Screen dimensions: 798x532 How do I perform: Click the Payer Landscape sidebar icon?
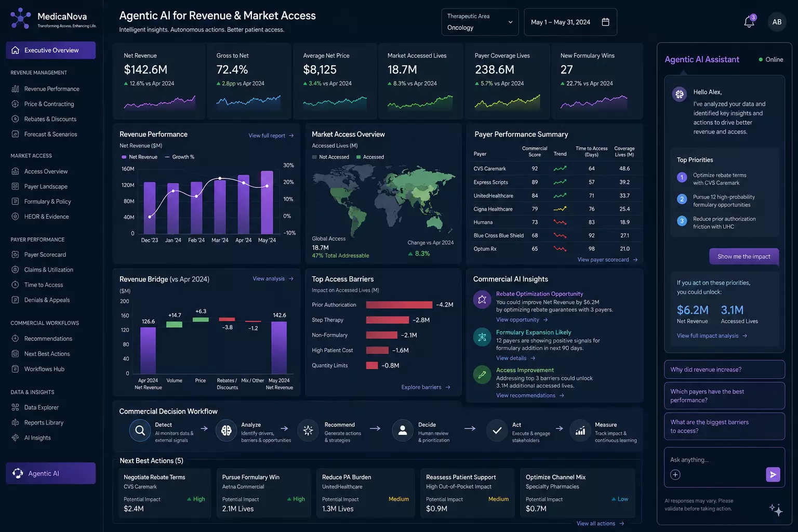[15, 187]
